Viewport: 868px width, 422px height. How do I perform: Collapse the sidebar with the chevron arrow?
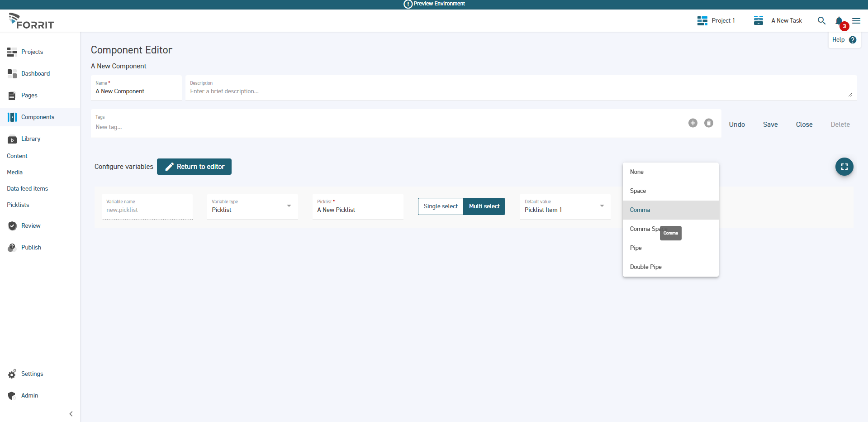[71, 414]
